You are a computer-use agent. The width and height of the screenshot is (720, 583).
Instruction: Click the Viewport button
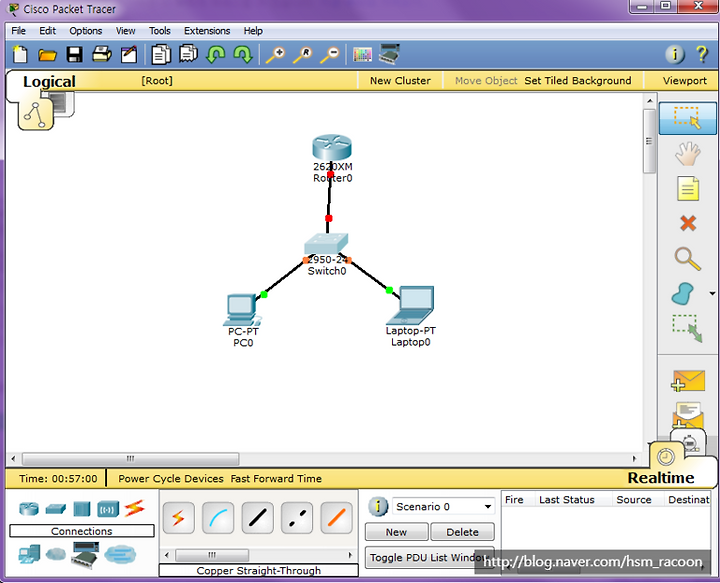tap(685, 81)
